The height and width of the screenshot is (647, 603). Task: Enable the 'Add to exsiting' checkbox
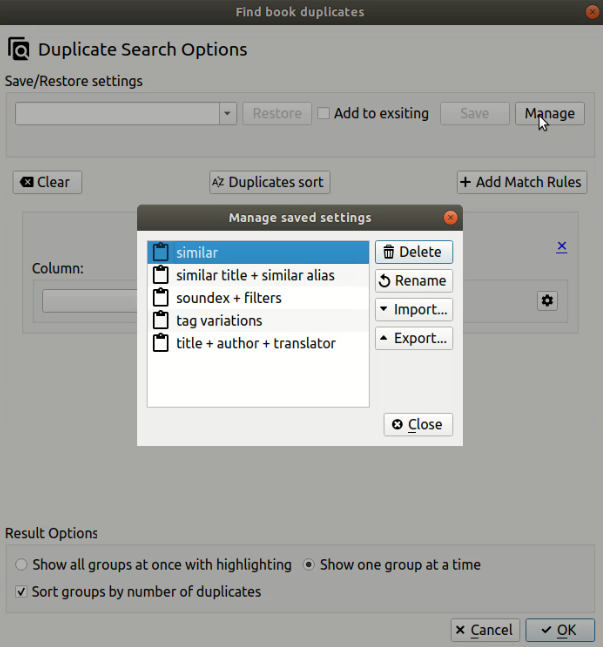point(323,113)
